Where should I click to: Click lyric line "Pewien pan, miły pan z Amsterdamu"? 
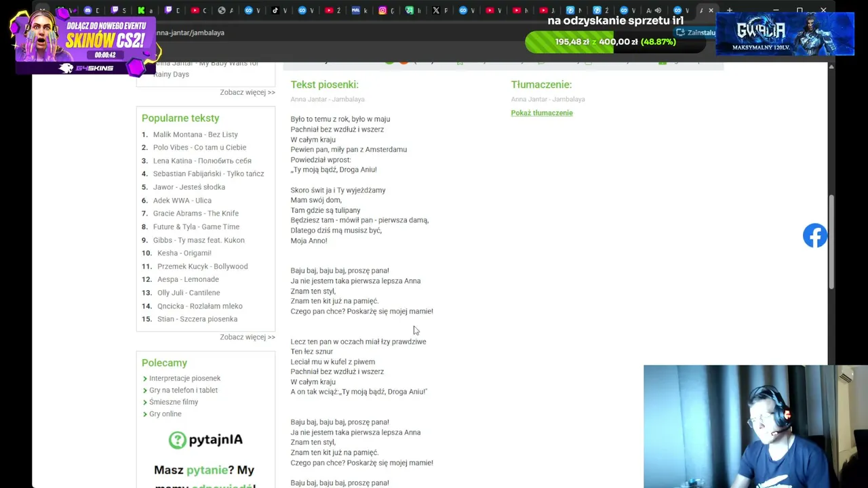[x=349, y=150]
